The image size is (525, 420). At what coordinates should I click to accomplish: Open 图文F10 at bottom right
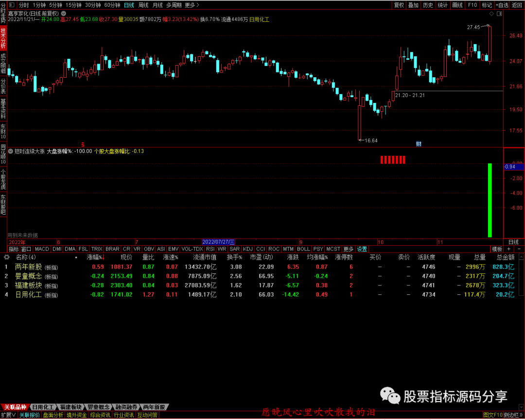pos(493,415)
